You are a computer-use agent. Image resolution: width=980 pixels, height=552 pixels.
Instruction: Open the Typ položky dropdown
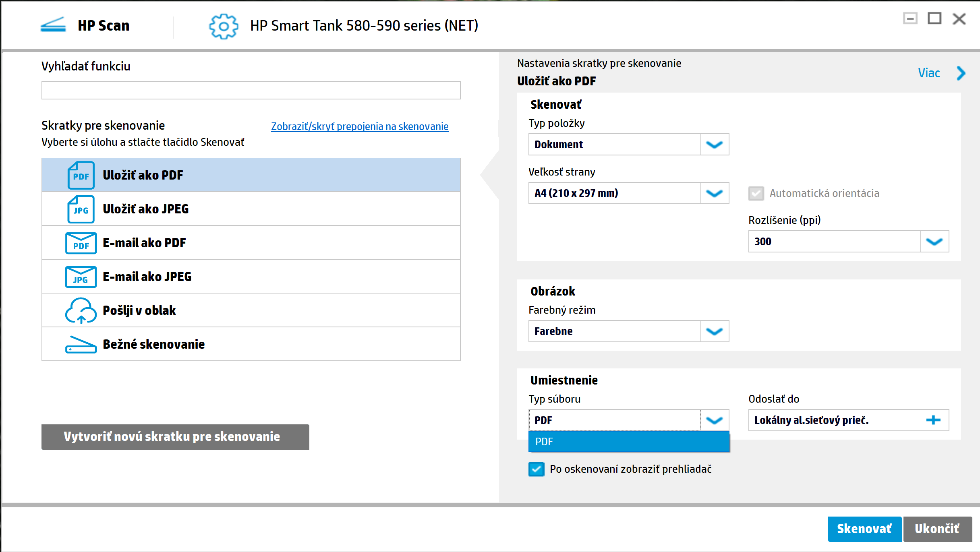[714, 144]
